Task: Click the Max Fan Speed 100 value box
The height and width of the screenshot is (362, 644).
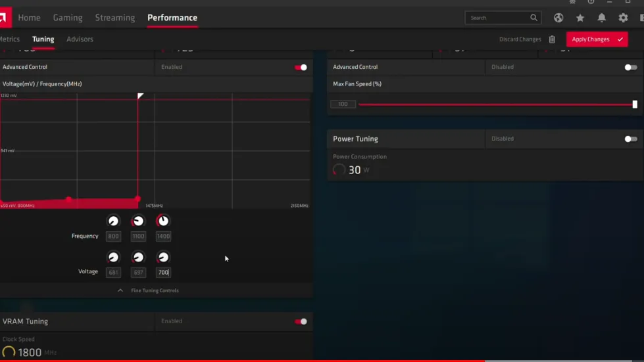Action: [x=343, y=104]
